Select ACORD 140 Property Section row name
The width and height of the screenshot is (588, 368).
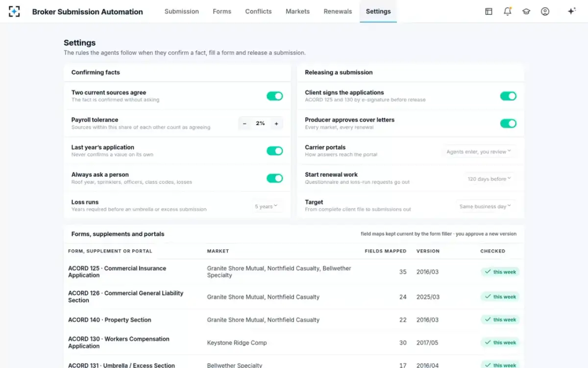(110, 319)
